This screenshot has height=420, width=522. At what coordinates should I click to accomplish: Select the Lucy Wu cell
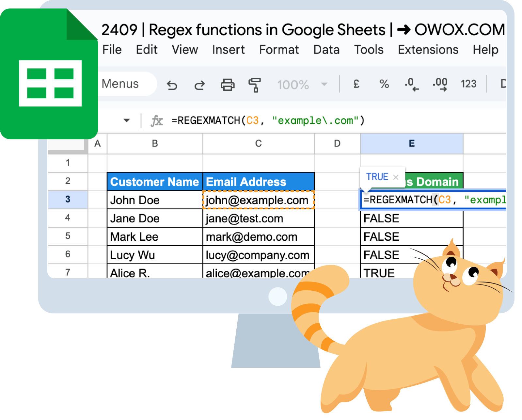pyautogui.click(x=155, y=255)
